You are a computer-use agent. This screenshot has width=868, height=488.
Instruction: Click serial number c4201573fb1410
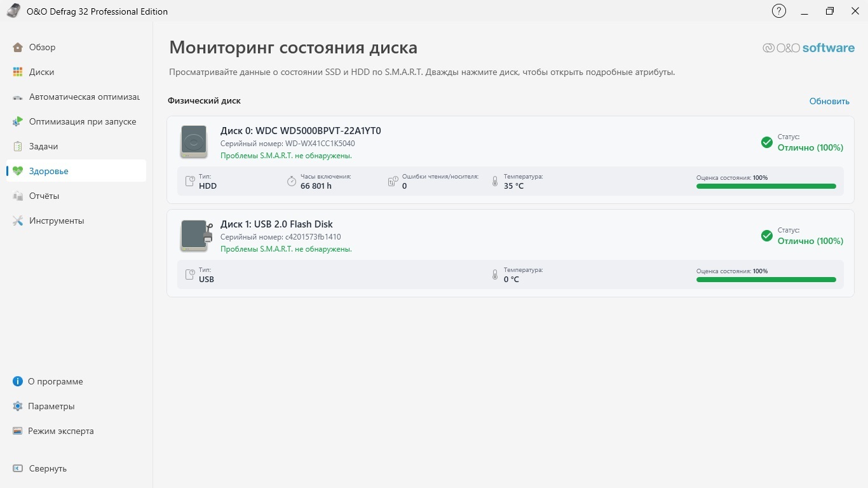click(313, 237)
